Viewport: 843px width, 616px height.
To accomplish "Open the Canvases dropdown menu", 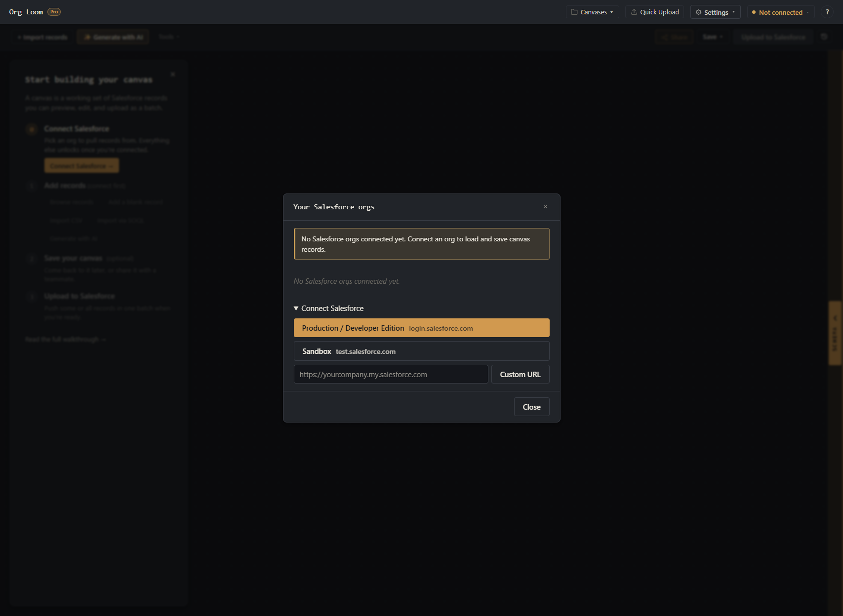I will 592,12.
